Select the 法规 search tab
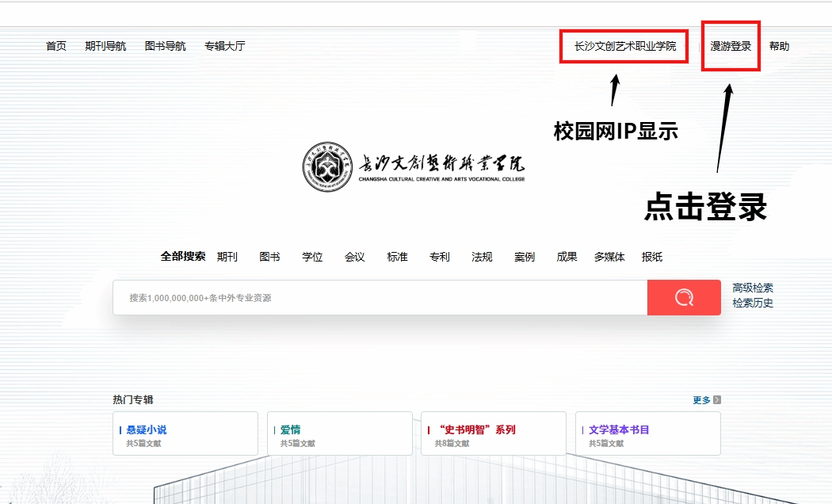 point(483,257)
